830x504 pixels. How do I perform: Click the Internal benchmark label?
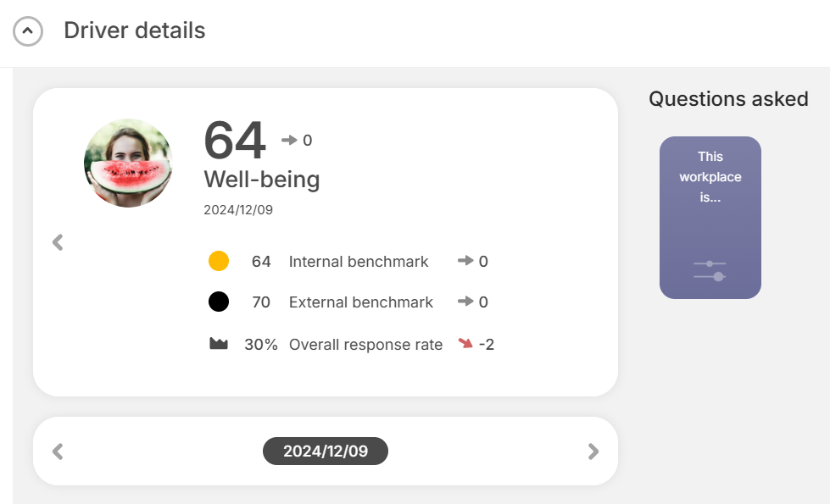pyautogui.click(x=359, y=262)
